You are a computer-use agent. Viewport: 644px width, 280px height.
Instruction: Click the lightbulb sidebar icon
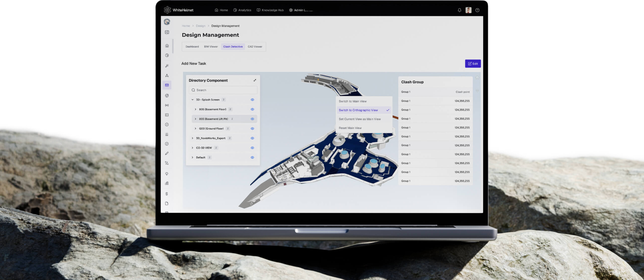167,174
